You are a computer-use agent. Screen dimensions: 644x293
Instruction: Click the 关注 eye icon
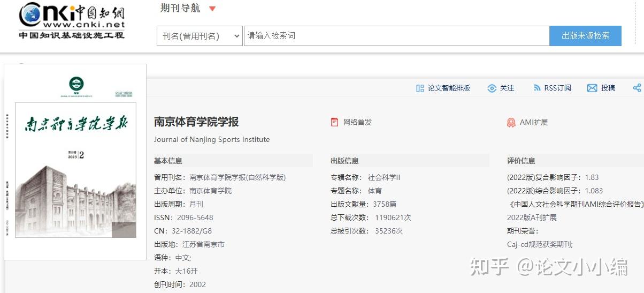pos(492,88)
